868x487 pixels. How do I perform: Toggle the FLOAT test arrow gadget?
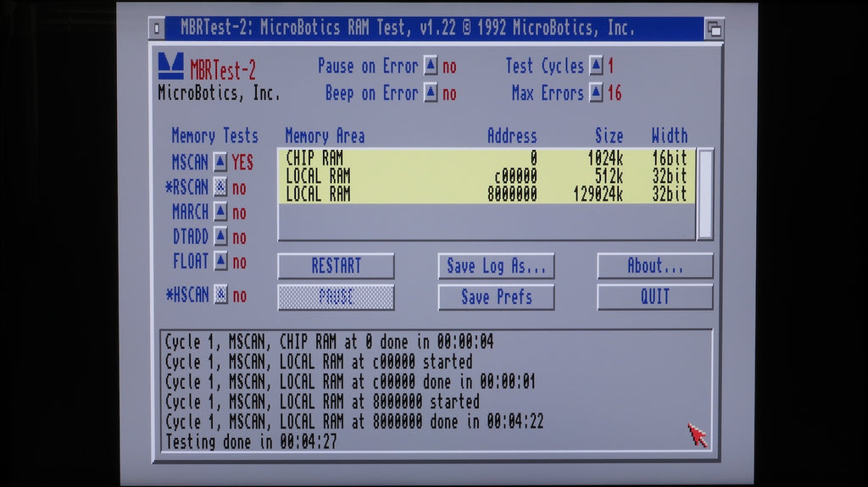pyautogui.click(x=220, y=263)
